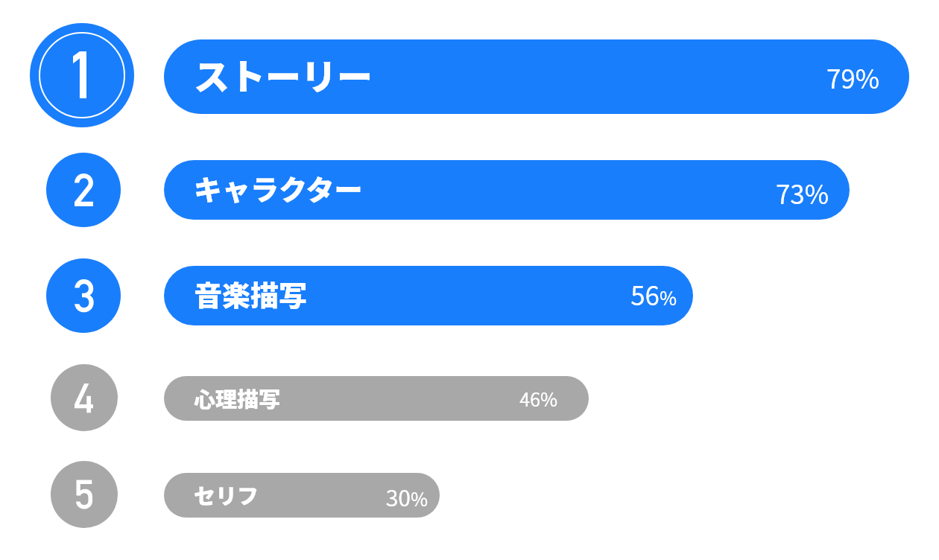Click the キャラクター label text

click(x=278, y=191)
